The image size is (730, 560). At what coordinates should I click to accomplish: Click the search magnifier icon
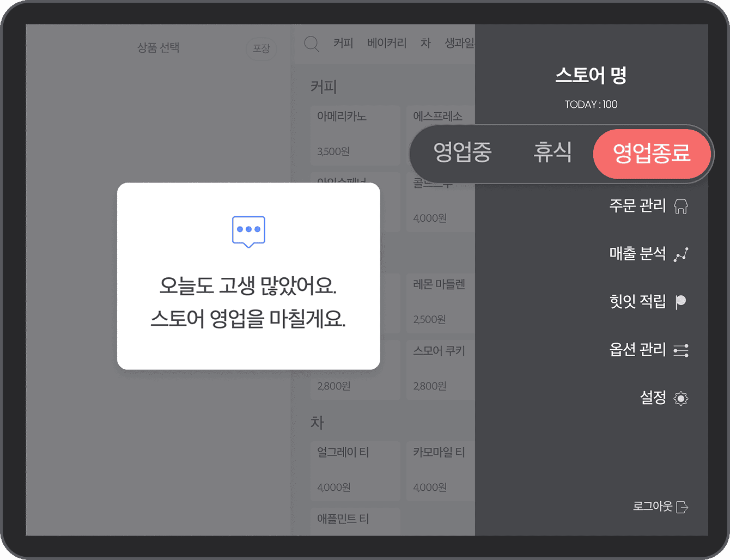point(312,44)
